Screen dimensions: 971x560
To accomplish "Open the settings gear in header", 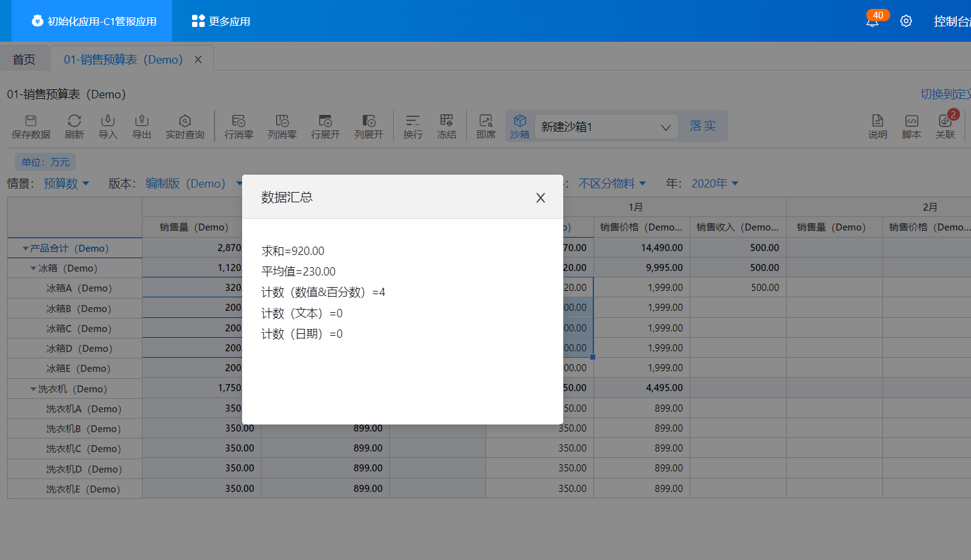I will coord(906,21).
